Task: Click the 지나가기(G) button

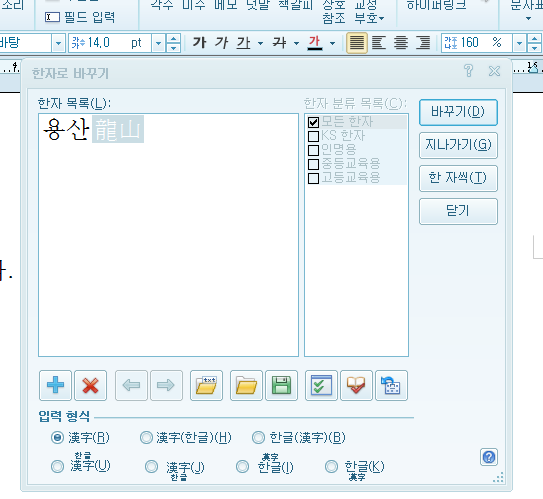Action: pos(458,145)
